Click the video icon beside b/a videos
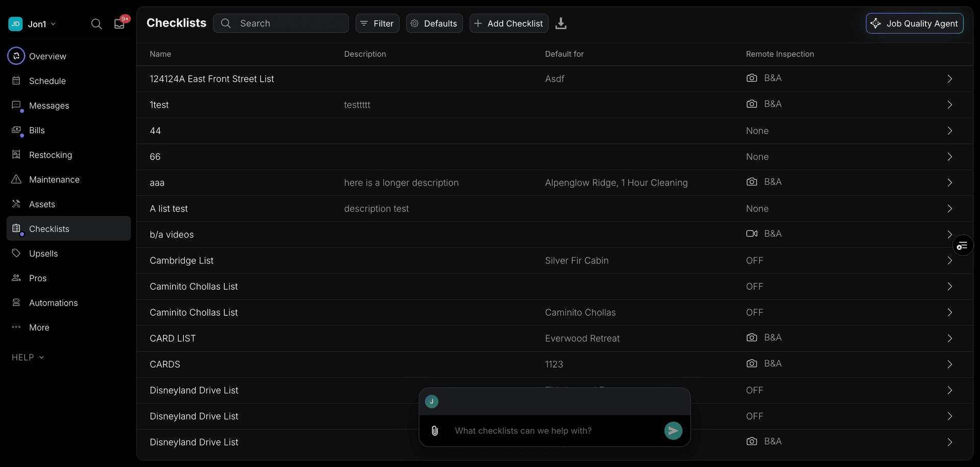The image size is (980, 467). pyautogui.click(x=751, y=233)
